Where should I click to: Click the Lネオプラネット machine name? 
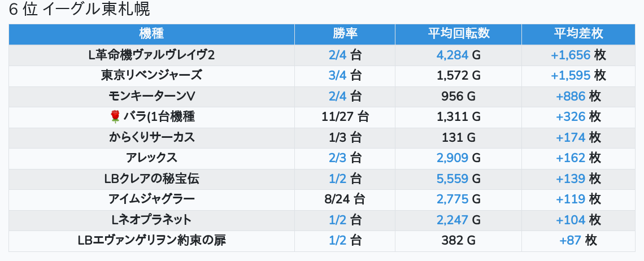(x=151, y=220)
